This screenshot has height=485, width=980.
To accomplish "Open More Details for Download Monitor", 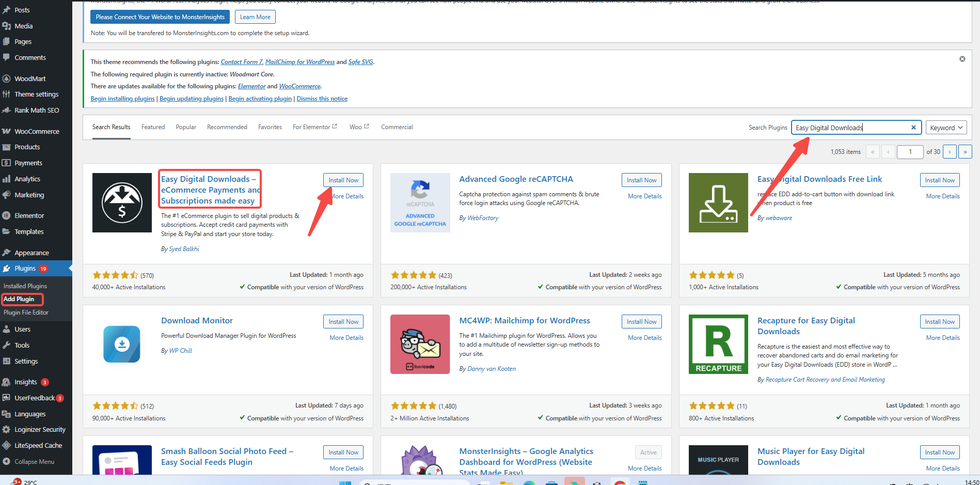I will (x=346, y=338).
